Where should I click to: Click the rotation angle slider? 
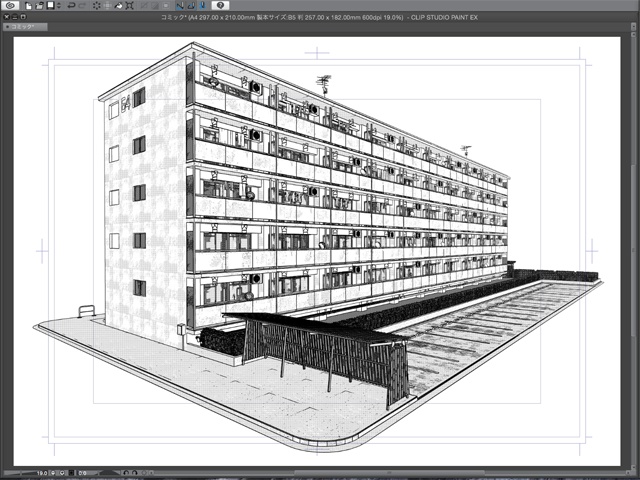click(108, 473)
